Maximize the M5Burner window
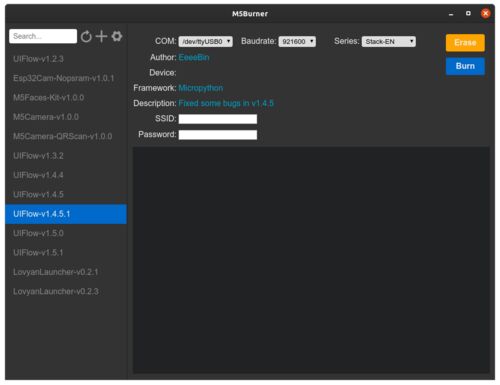The width and height of the screenshot is (500, 385). [468, 13]
